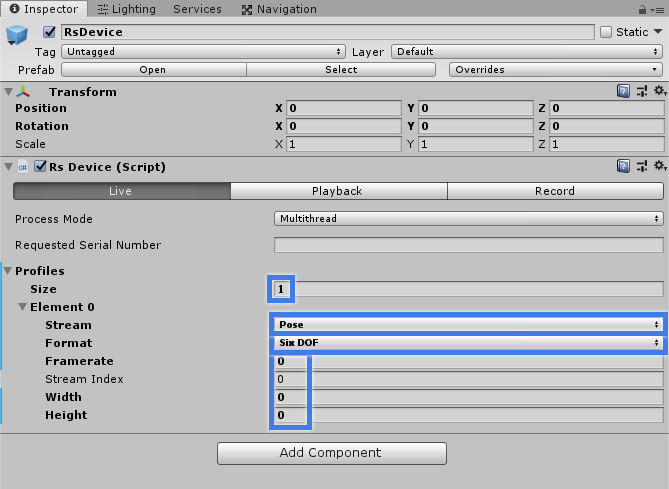The image size is (669, 489).
Task: Click Transform preset sliders icon
Action: pos(642,91)
